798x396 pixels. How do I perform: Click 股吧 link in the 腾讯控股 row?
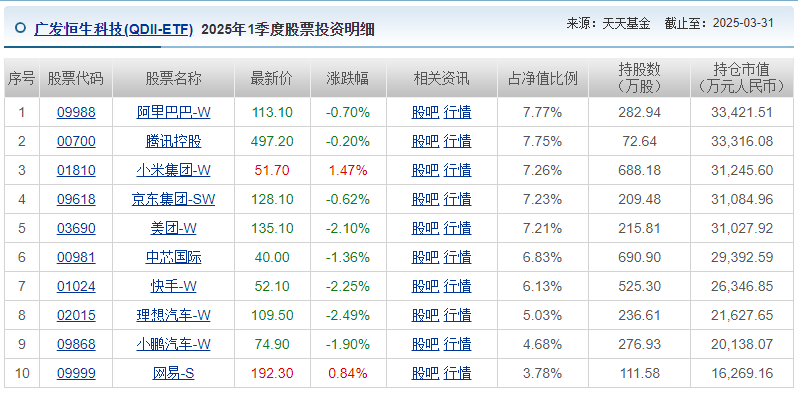point(425,141)
